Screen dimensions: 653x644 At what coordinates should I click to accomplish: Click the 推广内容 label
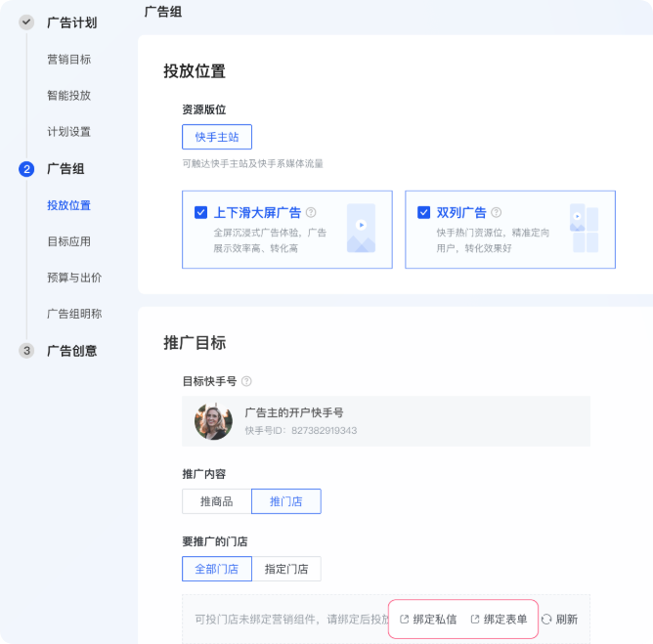point(204,474)
